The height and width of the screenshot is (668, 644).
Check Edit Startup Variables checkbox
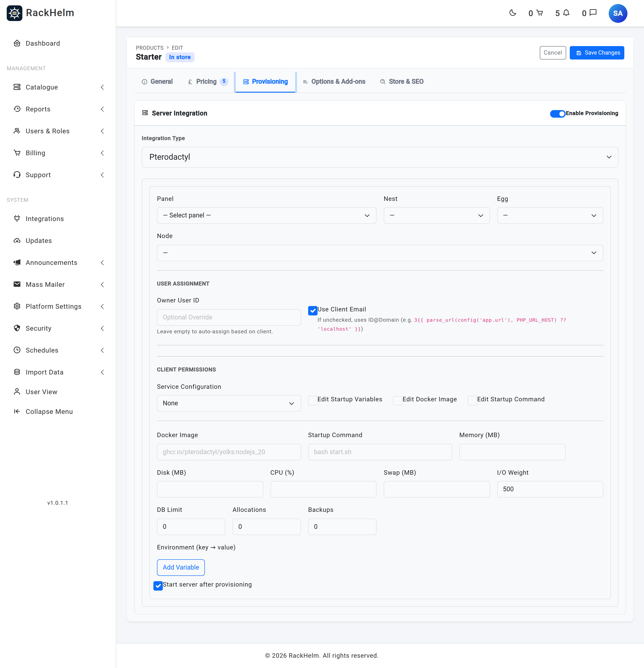pyautogui.click(x=312, y=400)
